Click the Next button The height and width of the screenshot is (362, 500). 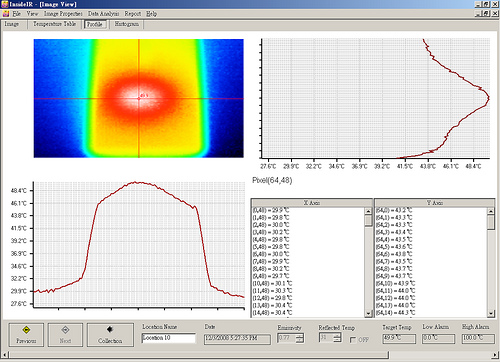click(65, 335)
